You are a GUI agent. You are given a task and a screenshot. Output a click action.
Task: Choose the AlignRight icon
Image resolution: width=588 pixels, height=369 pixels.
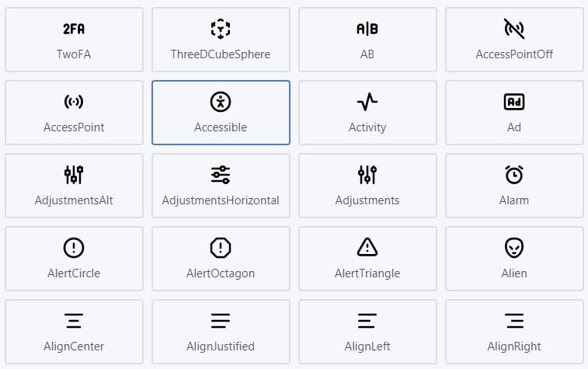(514, 321)
